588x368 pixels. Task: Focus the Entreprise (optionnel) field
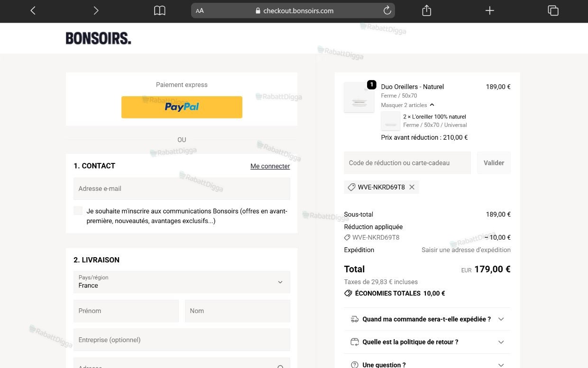tap(182, 340)
